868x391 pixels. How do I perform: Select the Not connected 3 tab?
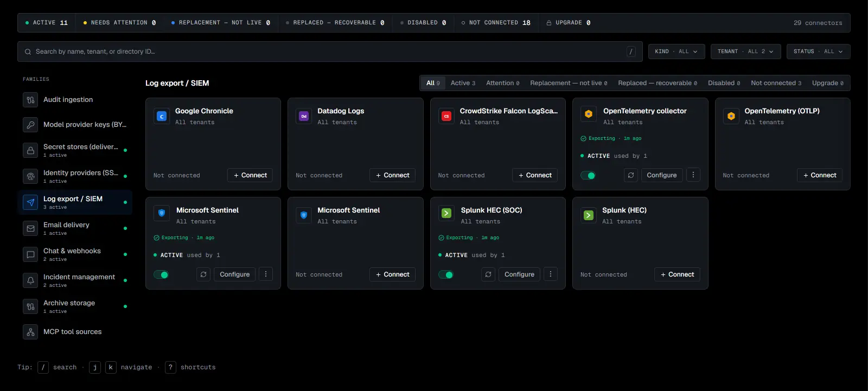point(776,83)
